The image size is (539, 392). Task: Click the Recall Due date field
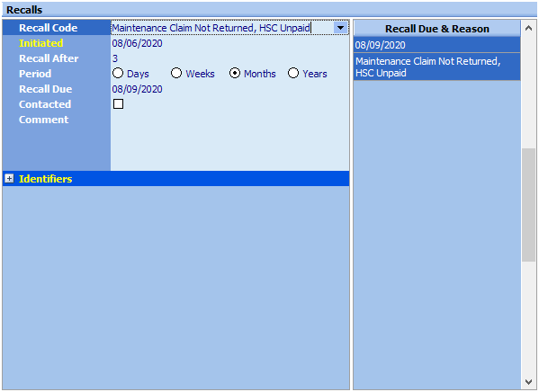pyautogui.click(x=229, y=89)
